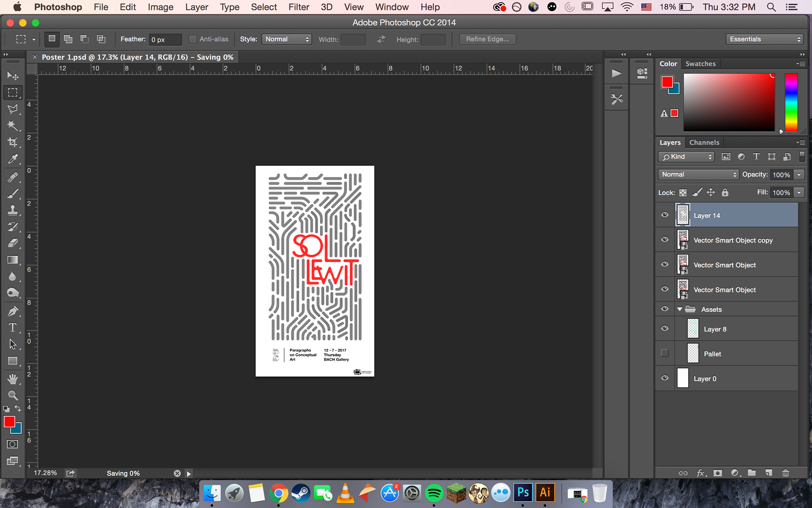Open the Style dropdown set to Normal
The image size is (812, 508).
[287, 39]
